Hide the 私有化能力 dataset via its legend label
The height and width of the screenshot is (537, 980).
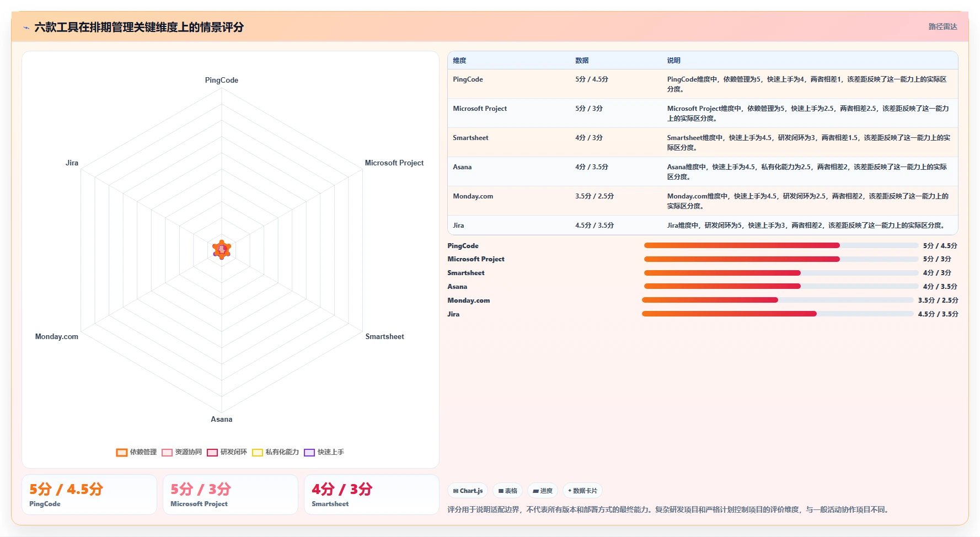[282, 452]
